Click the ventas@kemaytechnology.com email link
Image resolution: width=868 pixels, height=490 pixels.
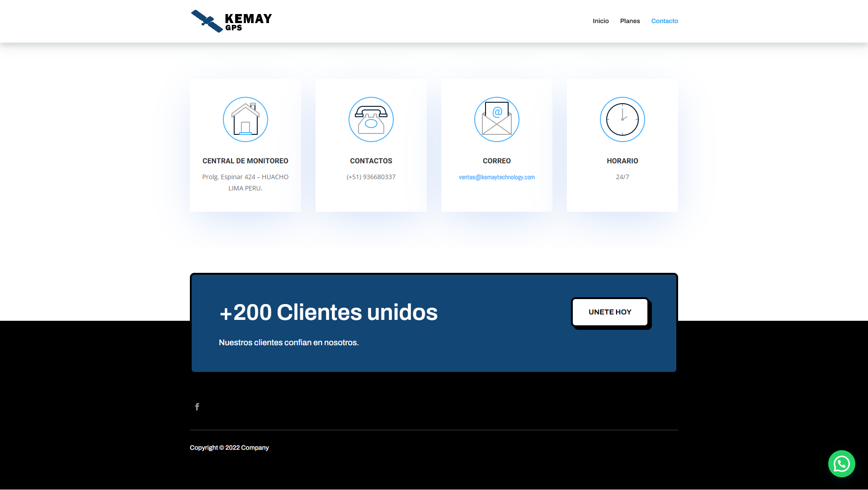pos(496,177)
